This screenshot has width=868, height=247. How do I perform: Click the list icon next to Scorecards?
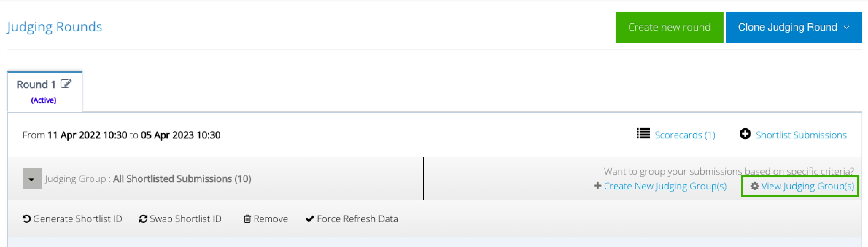point(643,134)
